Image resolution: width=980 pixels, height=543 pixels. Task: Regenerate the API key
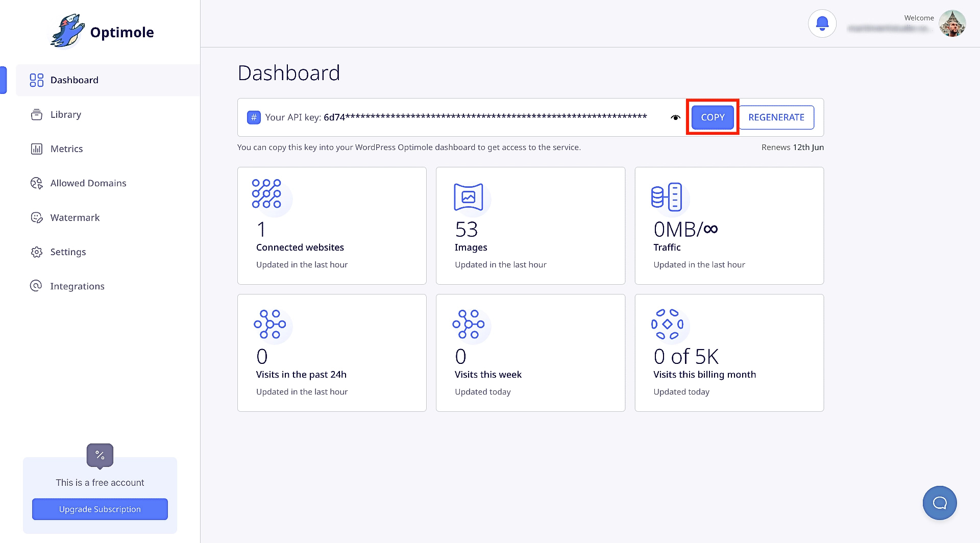point(776,117)
